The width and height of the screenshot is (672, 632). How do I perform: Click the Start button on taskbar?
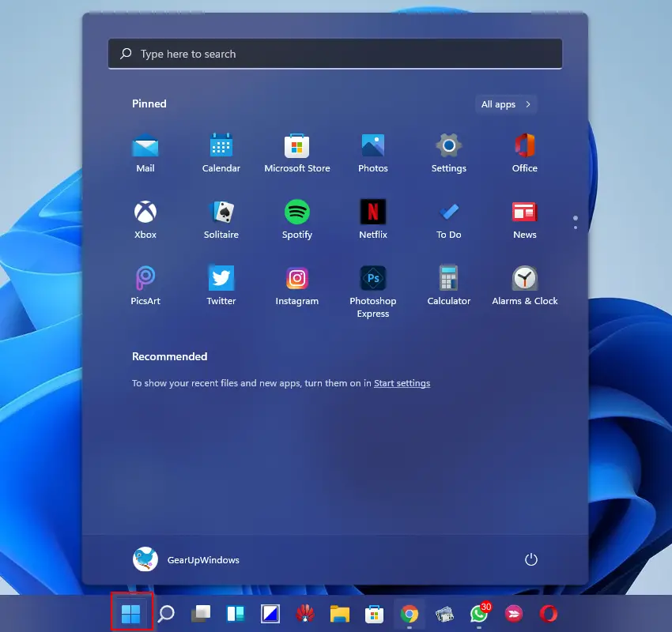tap(131, 614)
